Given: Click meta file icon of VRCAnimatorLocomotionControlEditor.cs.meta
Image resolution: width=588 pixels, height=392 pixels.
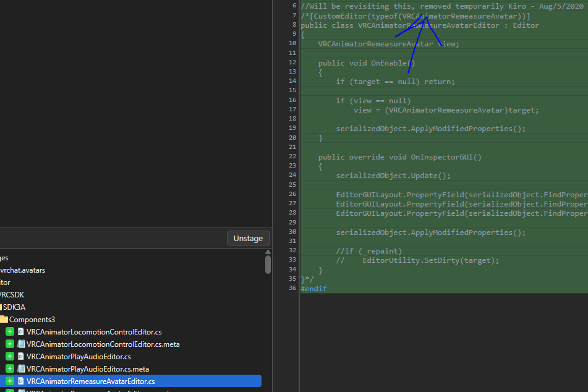Looking at the screenshot, I should tap(20, 344).
